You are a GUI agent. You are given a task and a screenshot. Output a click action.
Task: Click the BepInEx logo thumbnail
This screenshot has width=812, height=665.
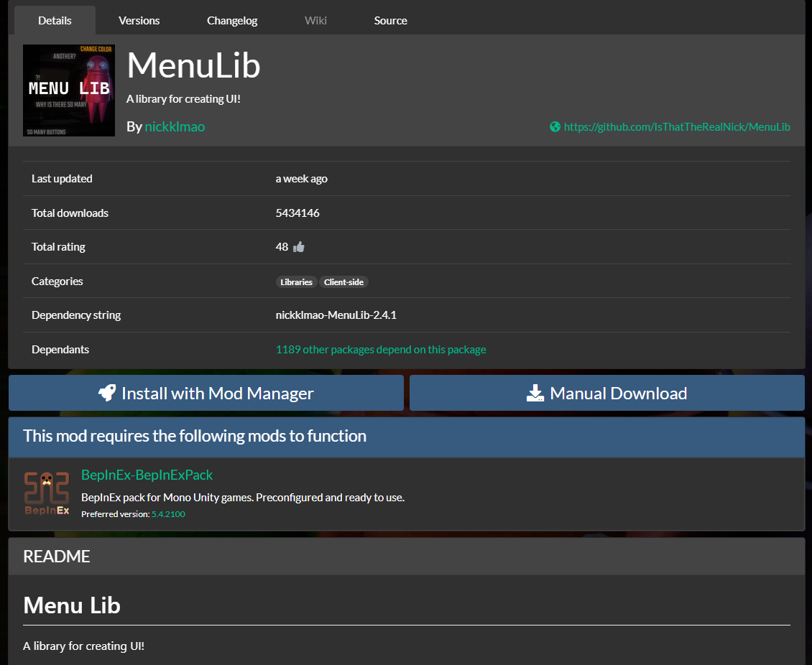pyautogui.click(x=47, y=493)
